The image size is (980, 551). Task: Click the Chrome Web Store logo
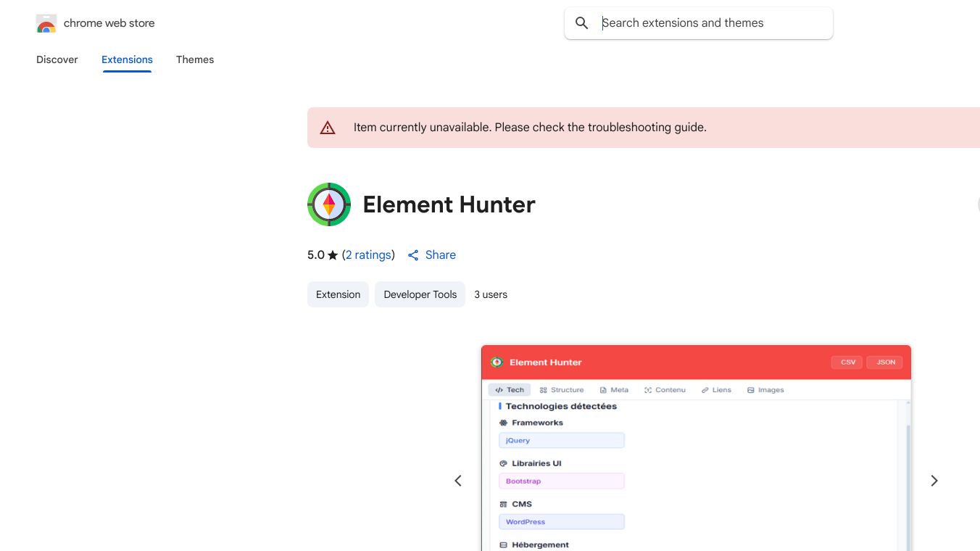(46, 23)
